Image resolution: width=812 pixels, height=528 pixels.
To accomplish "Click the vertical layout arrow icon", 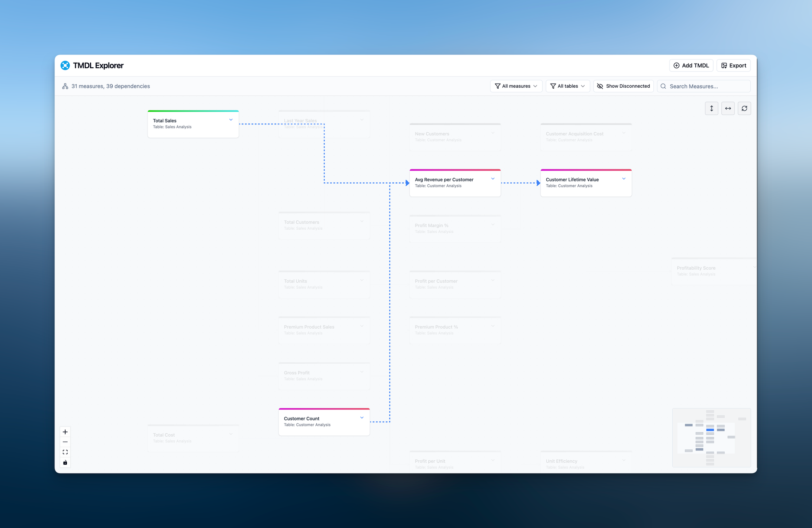I will point(712,109).
